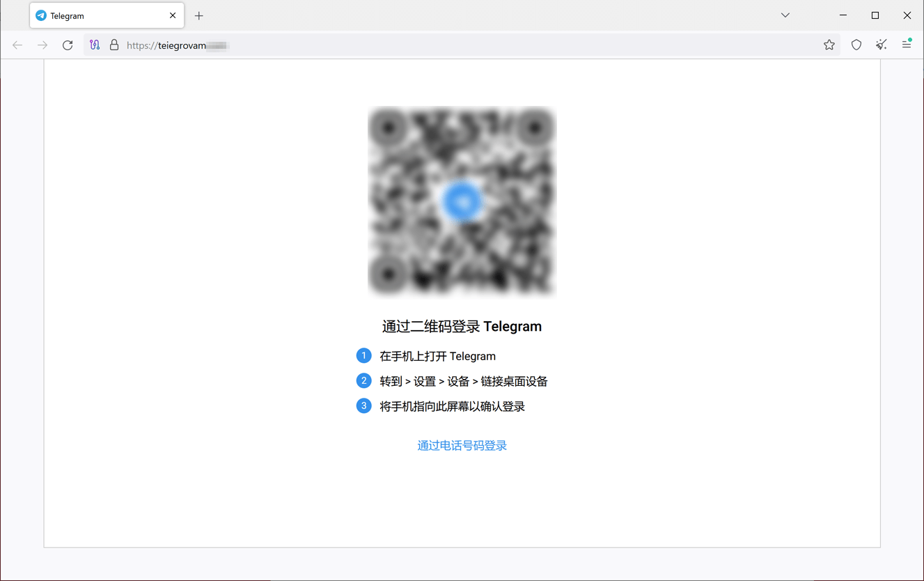Click the blue Telegram logo inside QR code
The width and height of the screenshot is (924, 581).
point(462,201)
